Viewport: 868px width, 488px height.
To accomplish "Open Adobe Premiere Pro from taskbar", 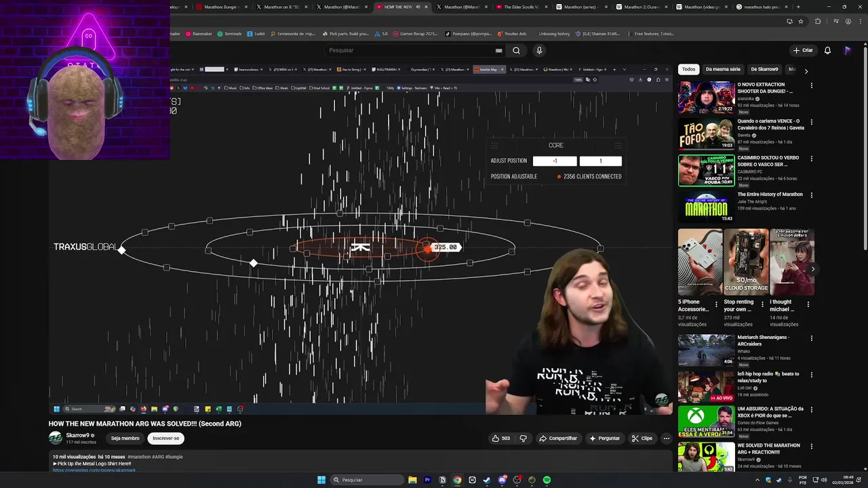I will 427,480.
